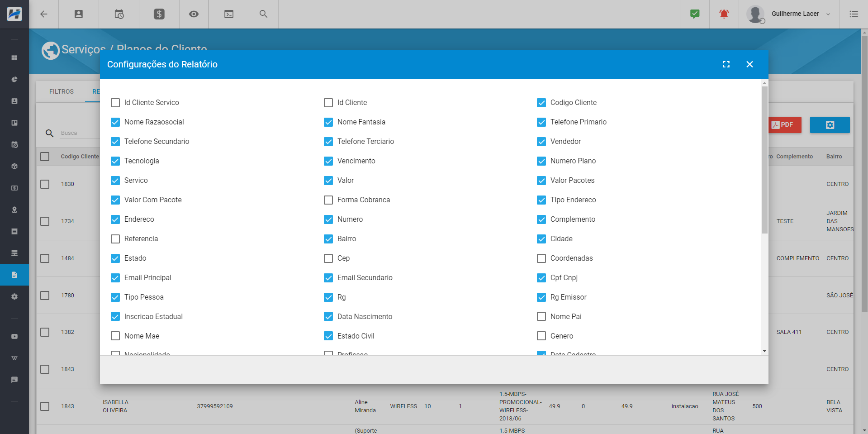Click the dialog vertical scrollbar thumb
The height and width of the screenshot is (434, 868).
[x=764, y=160]
